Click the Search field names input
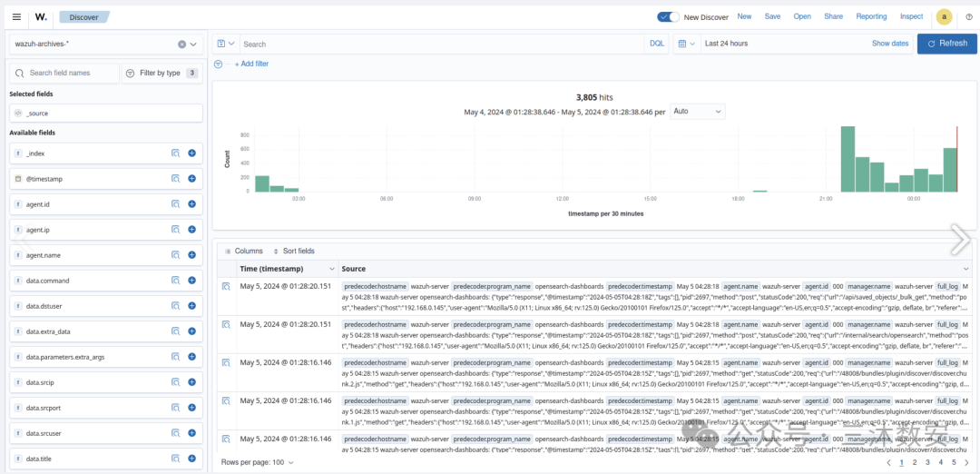This screenshot has height=474, width=980. pos(64,74)
